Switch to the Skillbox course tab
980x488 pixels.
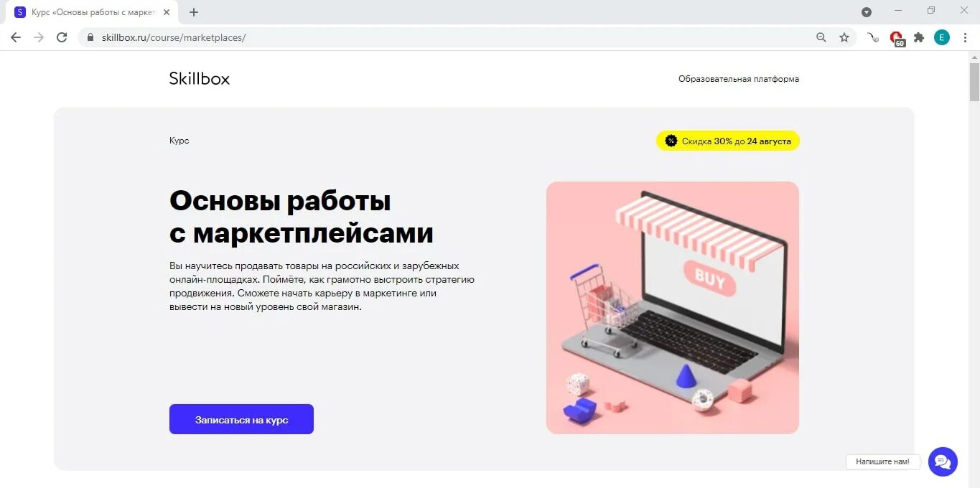click(92, 12)
